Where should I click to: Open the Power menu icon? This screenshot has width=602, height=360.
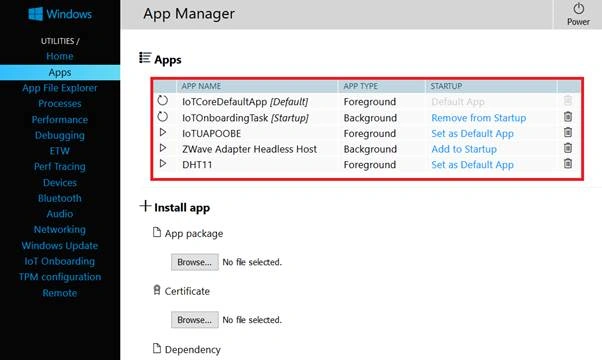(x=578, y=8)
